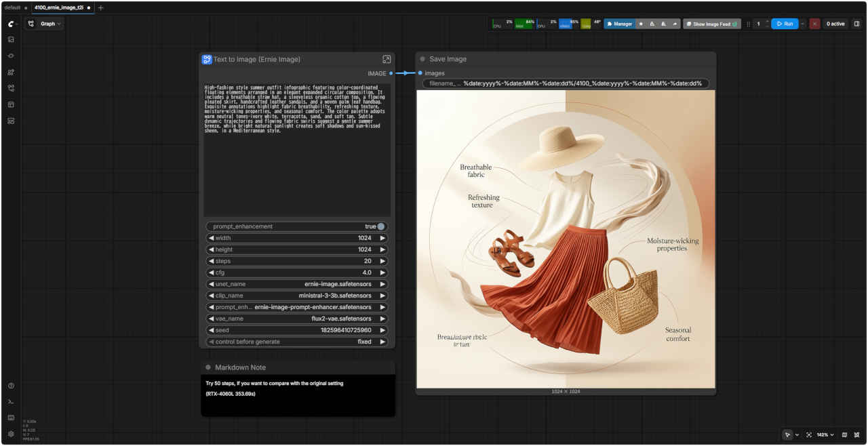Click the images input slot

tap(420, 73)
